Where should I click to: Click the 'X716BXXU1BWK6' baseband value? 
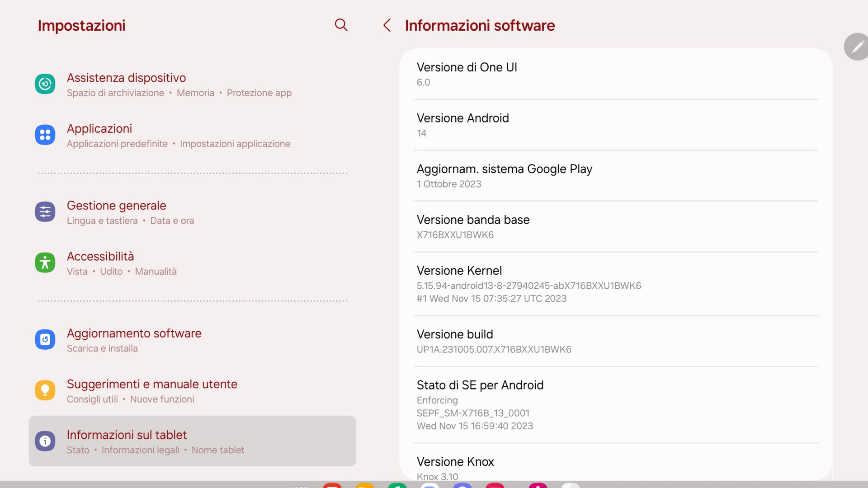point(455,235)
